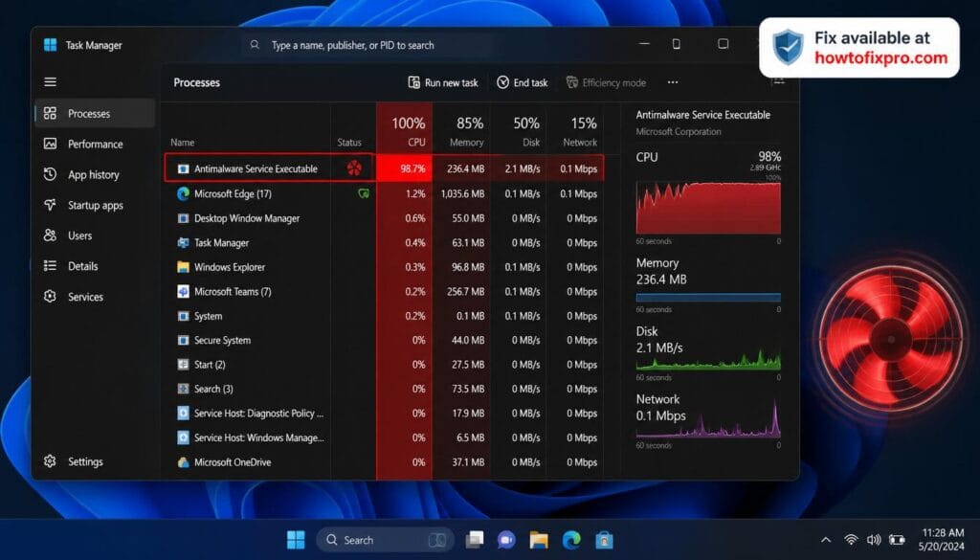Click the Wi-Fi icon in system tray

coord(851,540)
